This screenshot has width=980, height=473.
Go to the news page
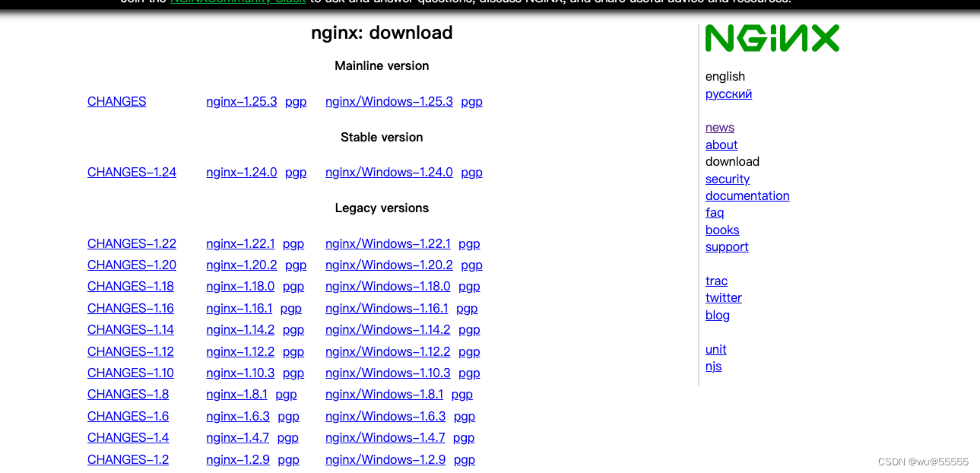tap(720, 127)
